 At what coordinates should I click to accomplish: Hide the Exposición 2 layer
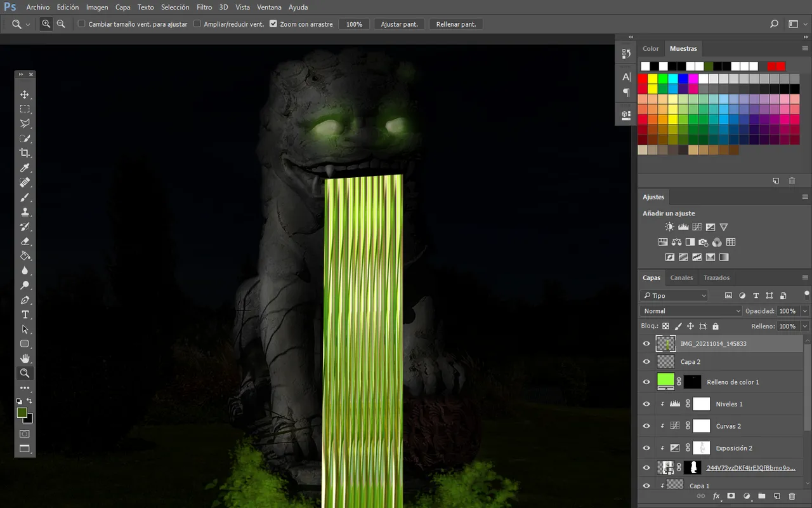pyautogui.click(x=646, y=448)
